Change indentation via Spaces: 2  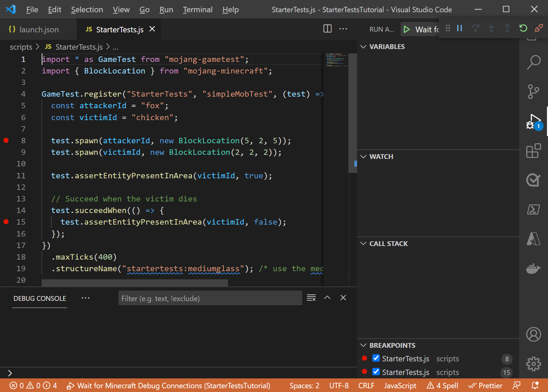[304, 386]
